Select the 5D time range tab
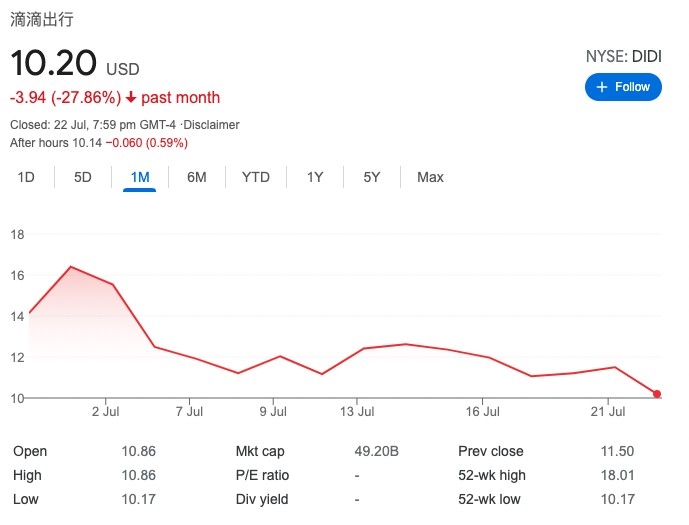The image size is (689, 525). 83,177
